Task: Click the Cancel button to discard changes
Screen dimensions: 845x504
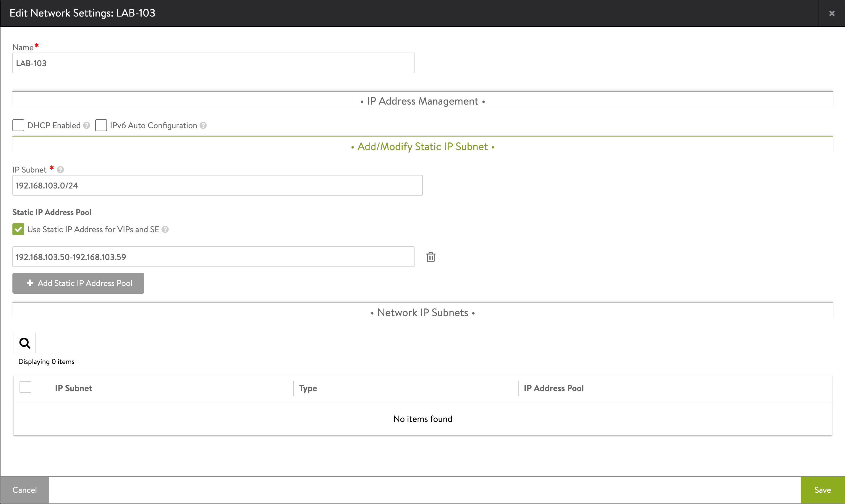Action: tap(25, 490)
